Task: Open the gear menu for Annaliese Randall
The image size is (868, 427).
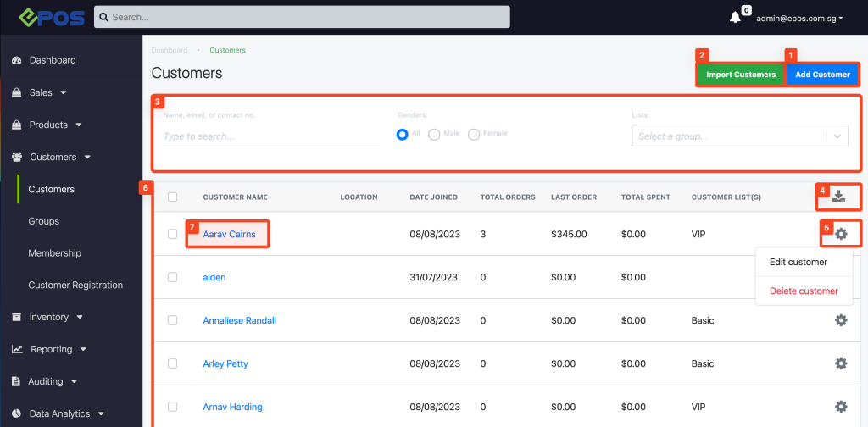Action: (841, 320)
